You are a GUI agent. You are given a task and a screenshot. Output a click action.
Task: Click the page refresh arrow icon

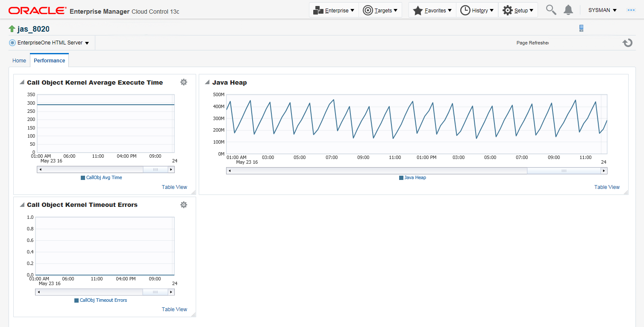tap(627, 43)
